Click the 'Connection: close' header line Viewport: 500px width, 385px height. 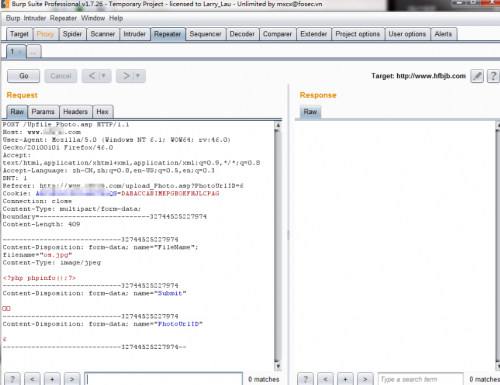(37, 201)
